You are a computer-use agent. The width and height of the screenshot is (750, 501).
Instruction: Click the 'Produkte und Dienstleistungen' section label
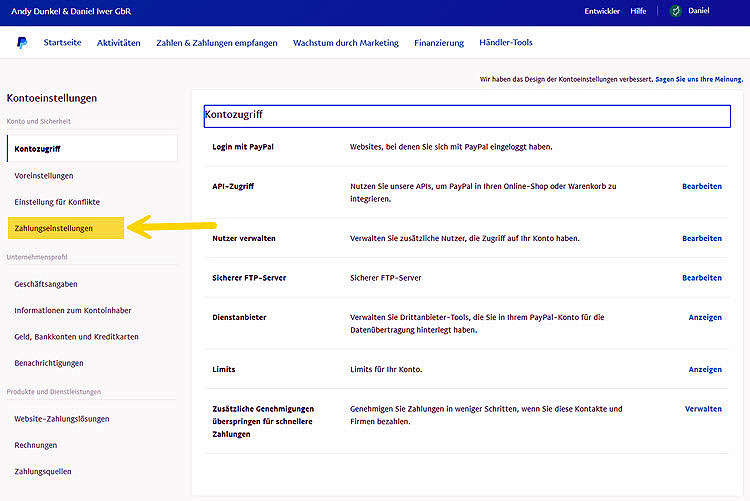[x=54, y=392]
